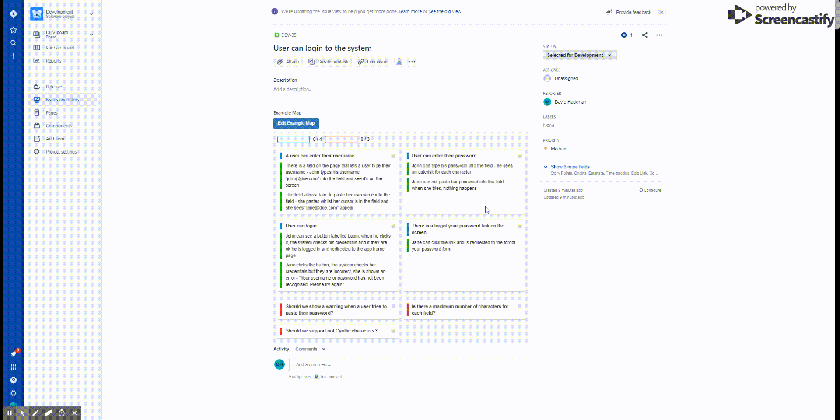Click the Edit Example Map button

point(296,122)
